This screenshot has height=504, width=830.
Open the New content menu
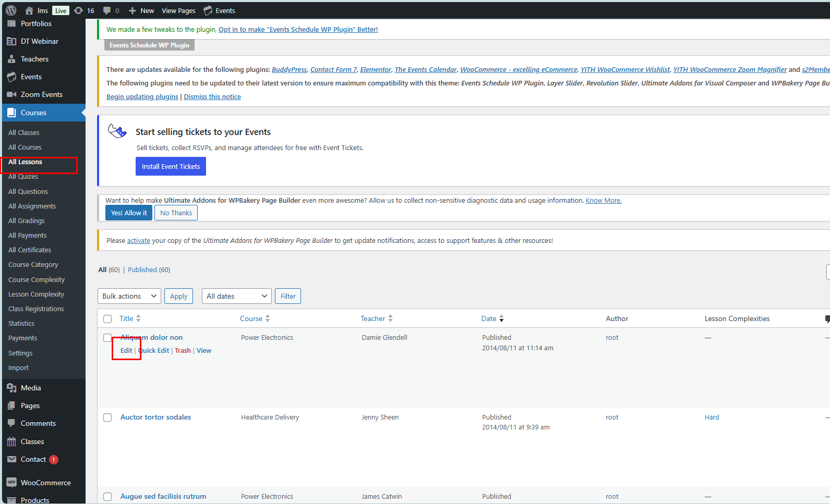(x=141, y=10)
